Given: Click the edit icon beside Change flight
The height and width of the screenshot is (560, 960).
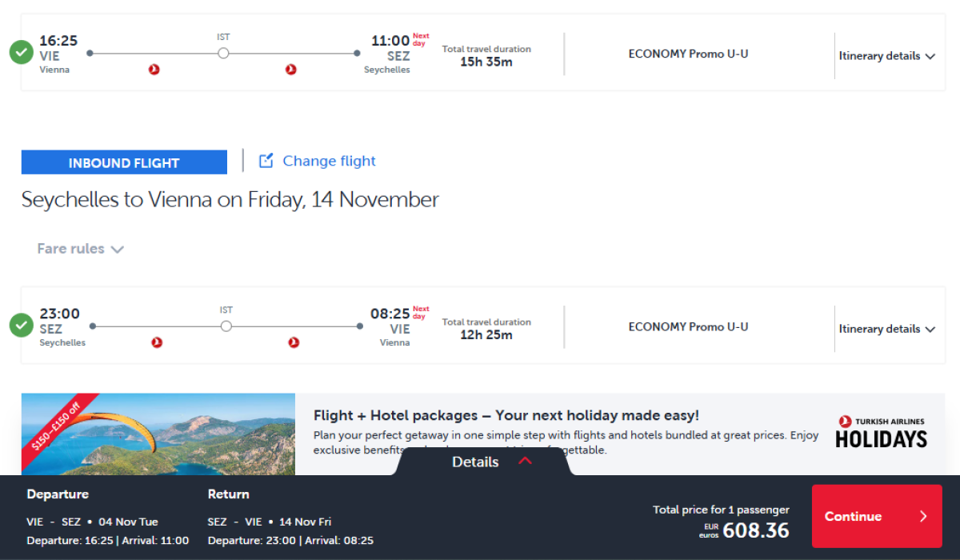Looking at the screenshot, I should coord(266,161).
